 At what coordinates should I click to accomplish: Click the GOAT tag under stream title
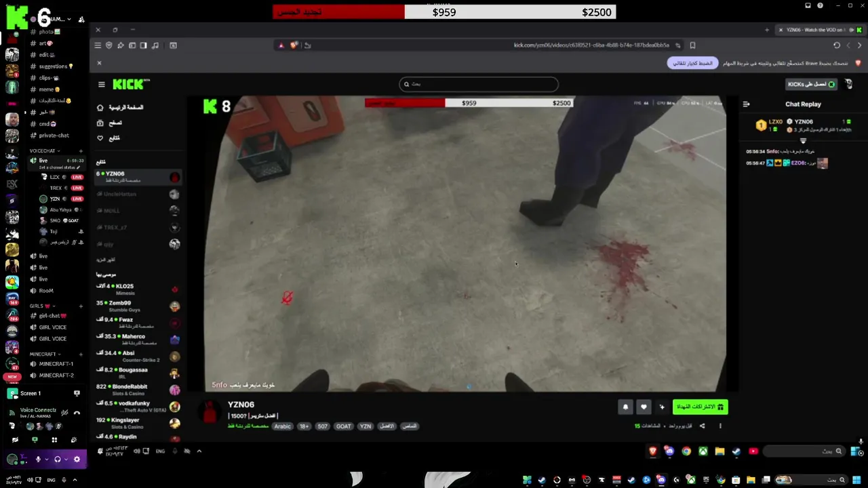(344, 426)
